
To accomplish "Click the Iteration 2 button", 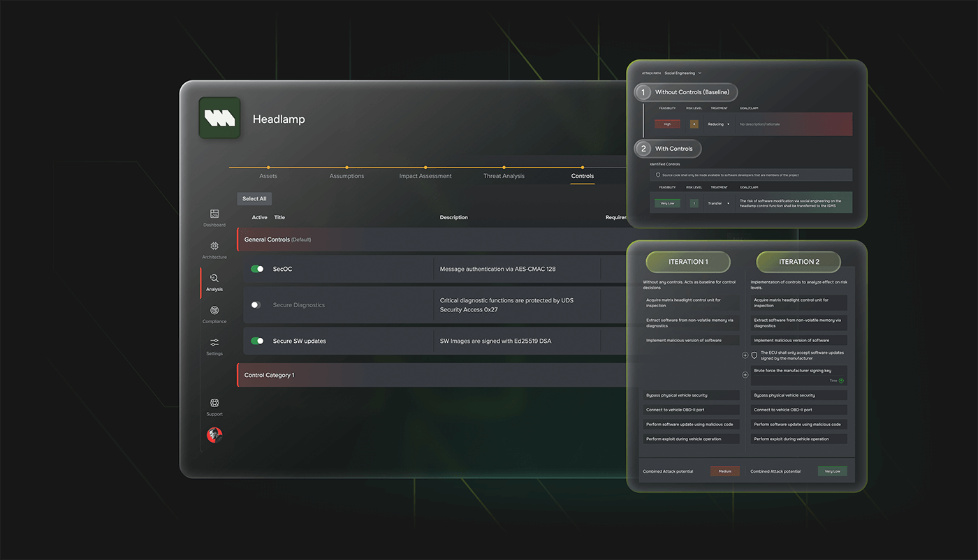I will coord(798,262).
